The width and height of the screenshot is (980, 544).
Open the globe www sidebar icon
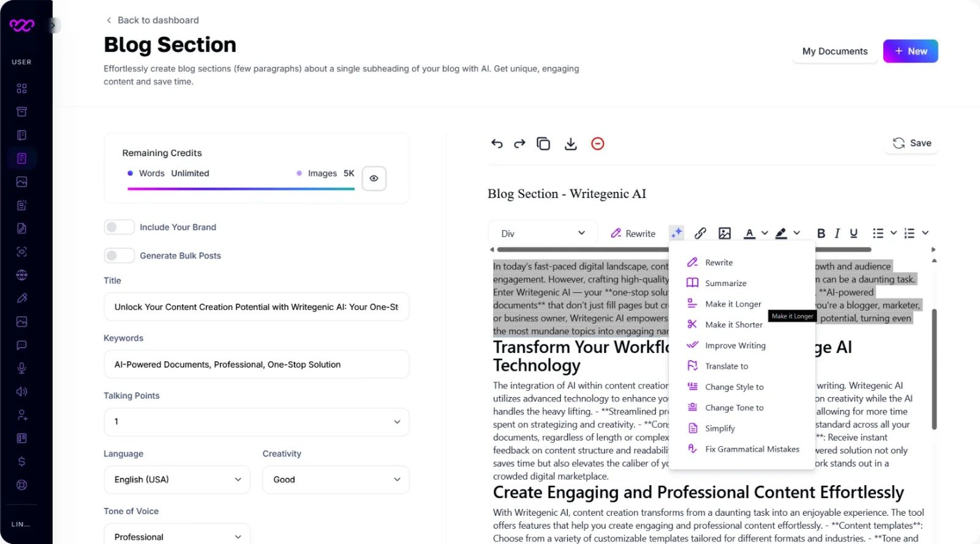(21, 275)
